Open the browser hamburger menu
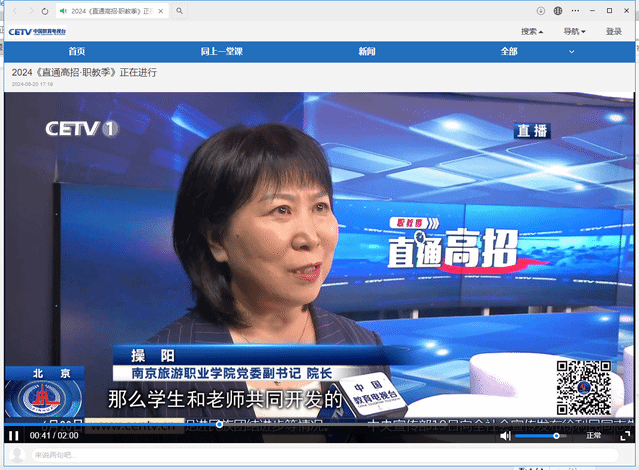Screen dimensions: 639x470 click(x=559, y=10)
